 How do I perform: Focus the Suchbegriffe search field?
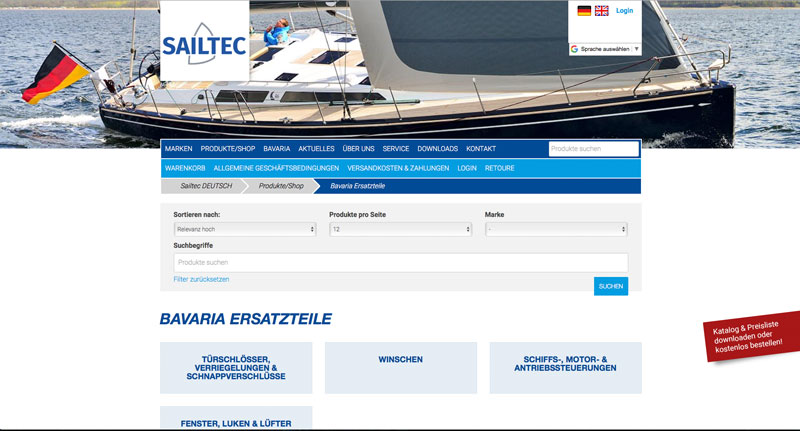pos(401,263)
